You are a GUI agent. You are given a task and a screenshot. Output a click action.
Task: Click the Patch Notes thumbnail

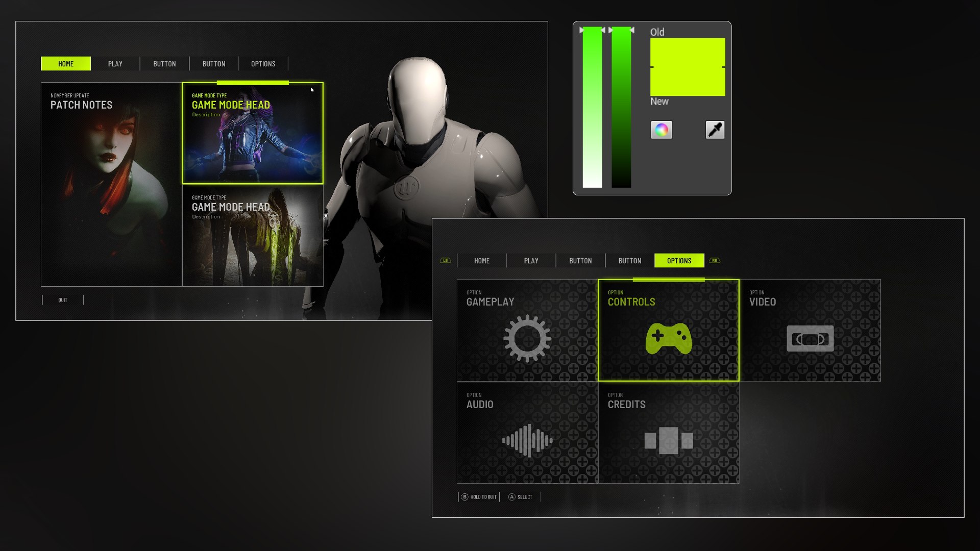click(111, 184)
